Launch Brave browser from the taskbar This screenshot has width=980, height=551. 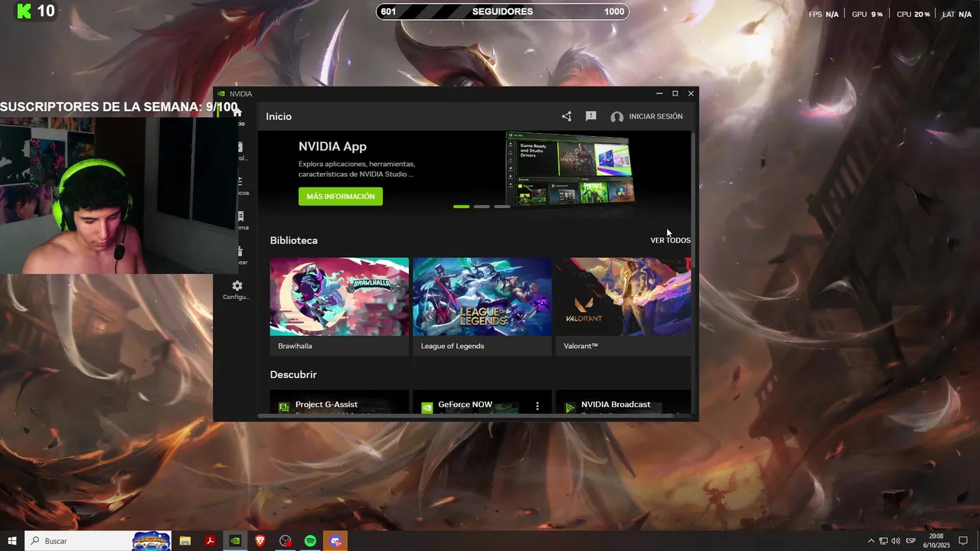pos(260,541)
